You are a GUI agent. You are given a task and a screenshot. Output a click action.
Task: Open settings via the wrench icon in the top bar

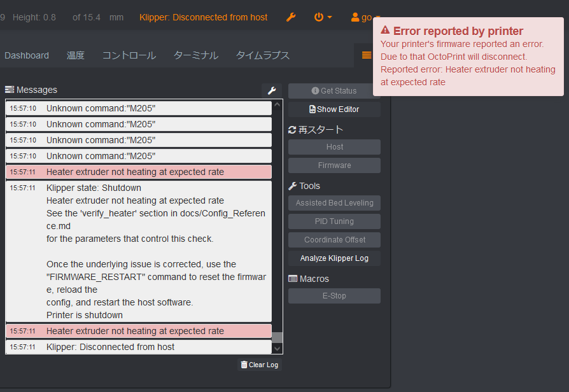(291, 17)
